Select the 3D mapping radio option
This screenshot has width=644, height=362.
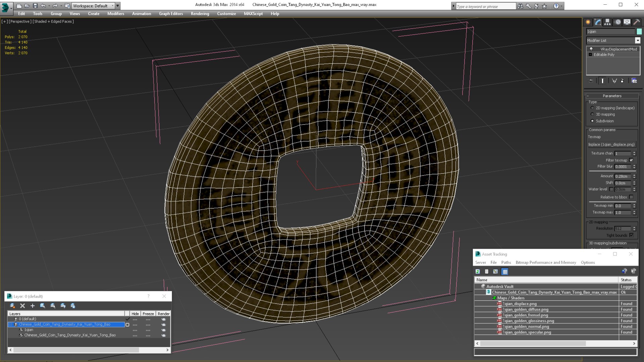point(592,114)
